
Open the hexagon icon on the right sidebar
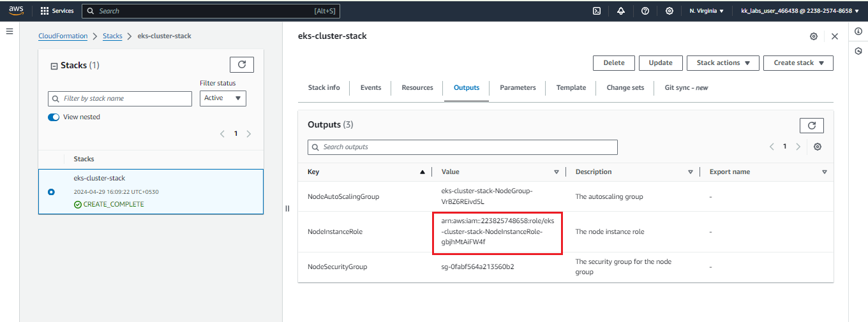[858, 51]
